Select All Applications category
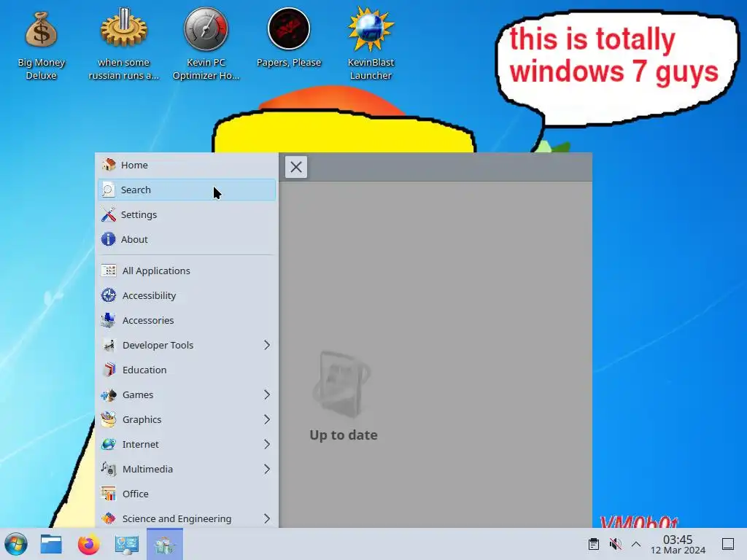 click(187, 271)
